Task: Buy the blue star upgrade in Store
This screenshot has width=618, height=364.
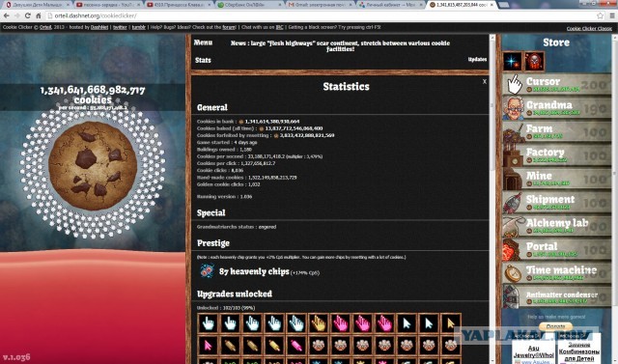Action: (512, 62)
